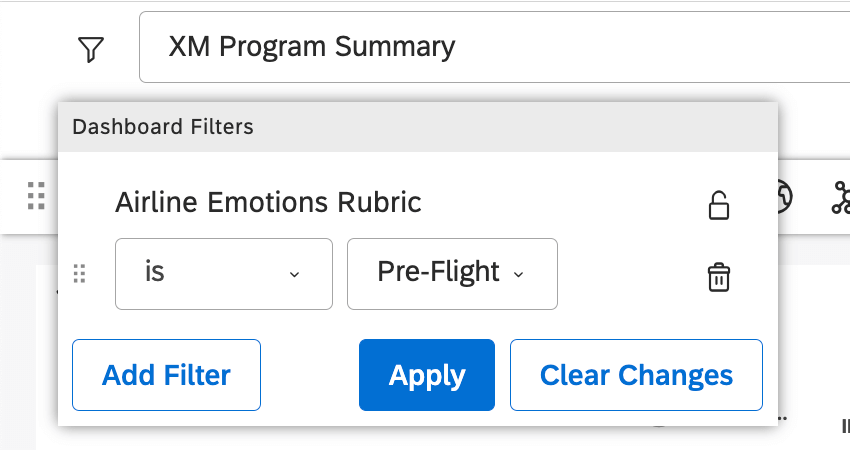Click the Clear Changes button
Viewport: 850px width, 450px height.
(x=636, y=375)
